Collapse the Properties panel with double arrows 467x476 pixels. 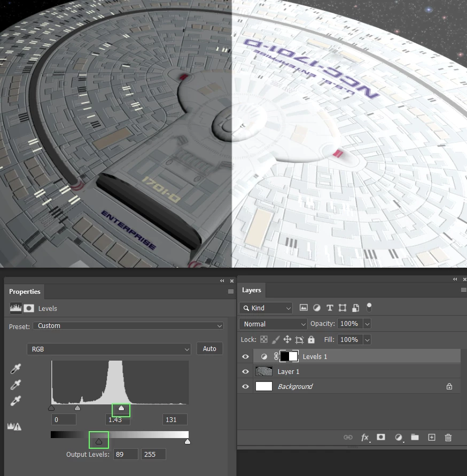point(222,281)
